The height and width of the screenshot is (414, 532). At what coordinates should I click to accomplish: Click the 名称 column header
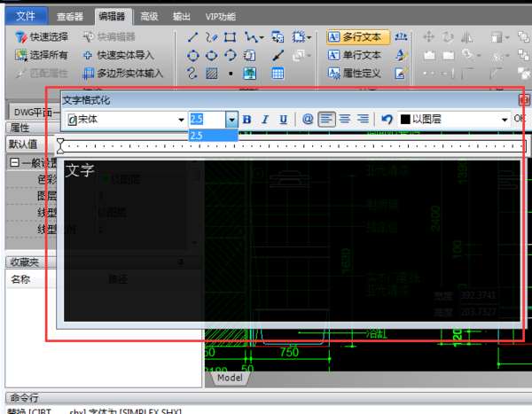(x=20, y=279)
